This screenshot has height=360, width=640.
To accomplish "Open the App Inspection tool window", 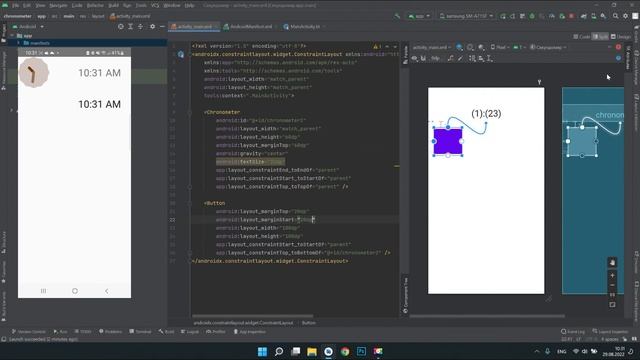I will click(250, 331).
